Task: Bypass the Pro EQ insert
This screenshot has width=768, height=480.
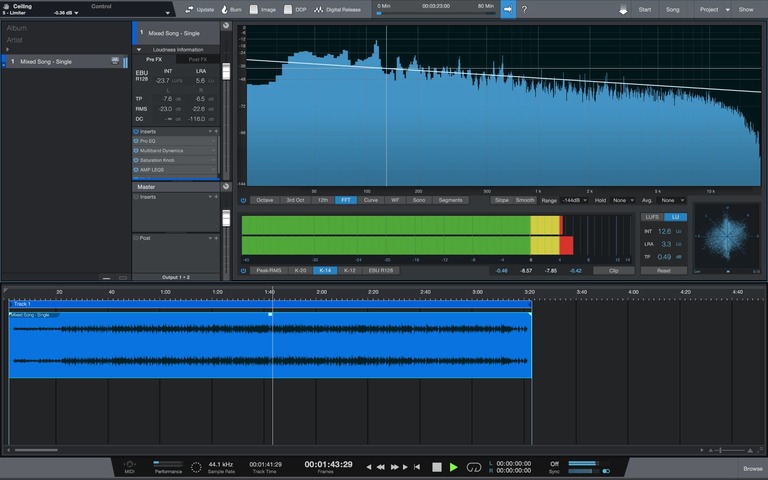Action: (x=136, y=141)
